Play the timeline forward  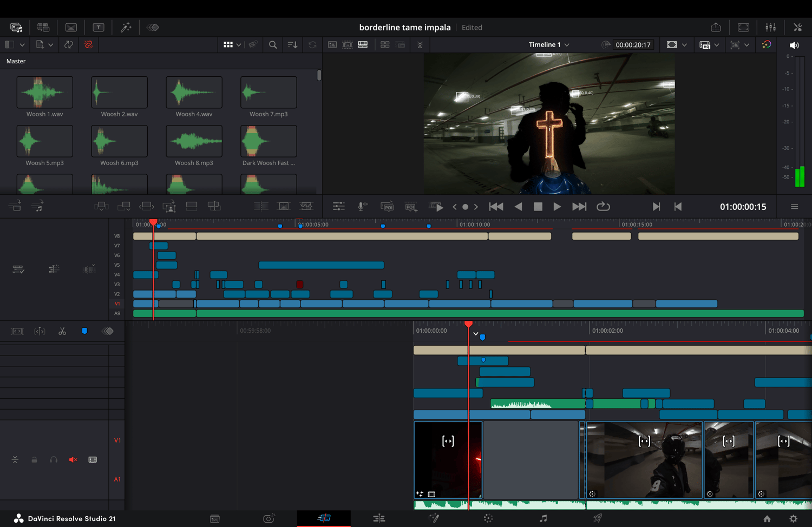click(x=557, y=207)
